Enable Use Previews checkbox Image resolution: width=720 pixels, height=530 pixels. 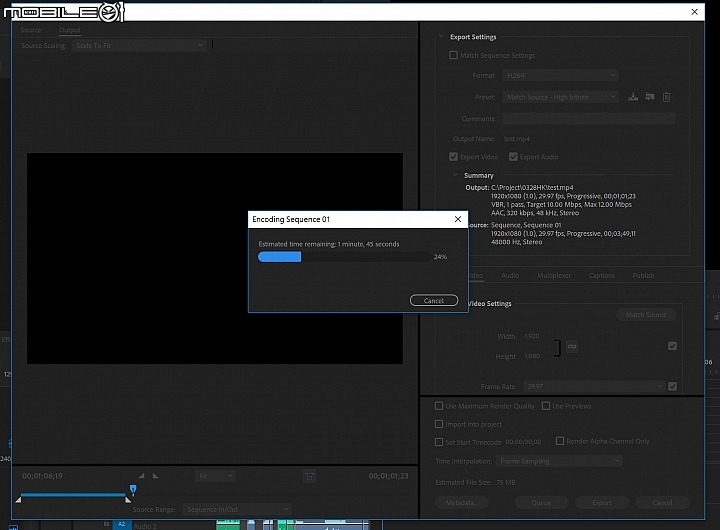pyautogui.click(x=546, y=406)
